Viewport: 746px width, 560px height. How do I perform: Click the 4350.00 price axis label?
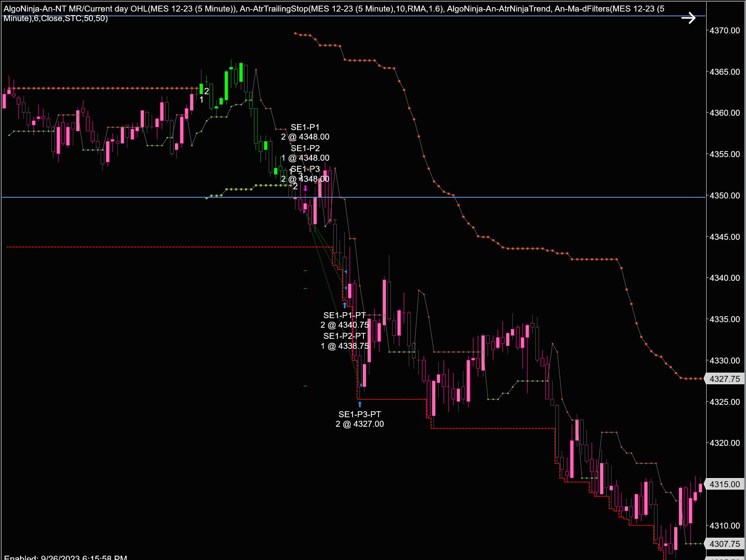(x=725, y=196)
